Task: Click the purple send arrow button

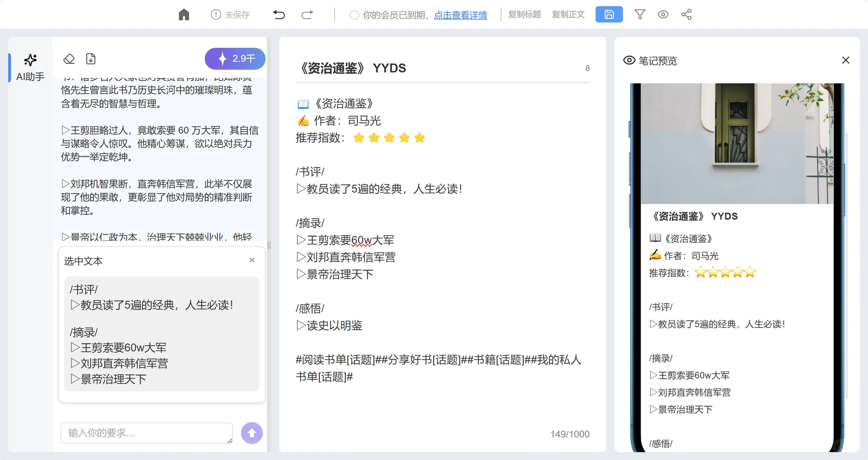Action: [252, 433]
